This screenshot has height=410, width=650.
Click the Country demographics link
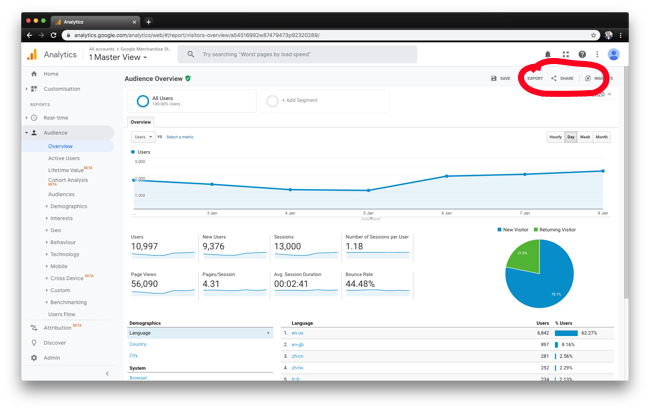(x=138, y=344)
